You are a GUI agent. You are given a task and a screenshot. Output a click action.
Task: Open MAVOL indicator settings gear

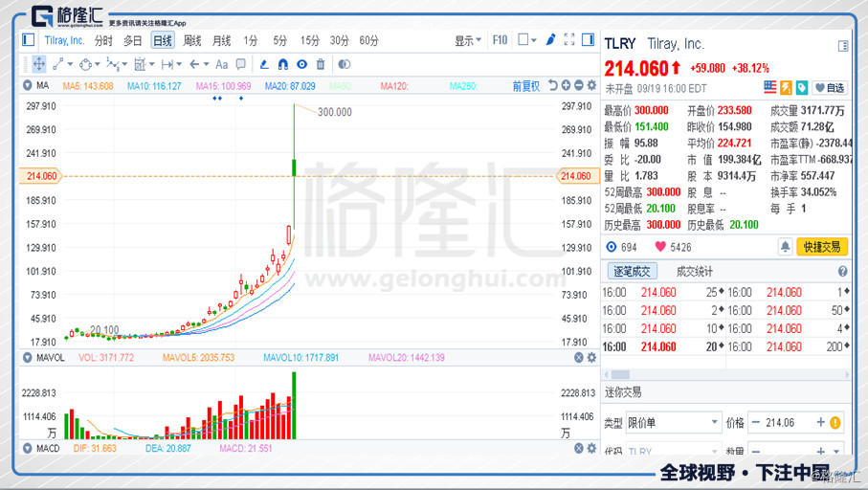pos(591,358)
